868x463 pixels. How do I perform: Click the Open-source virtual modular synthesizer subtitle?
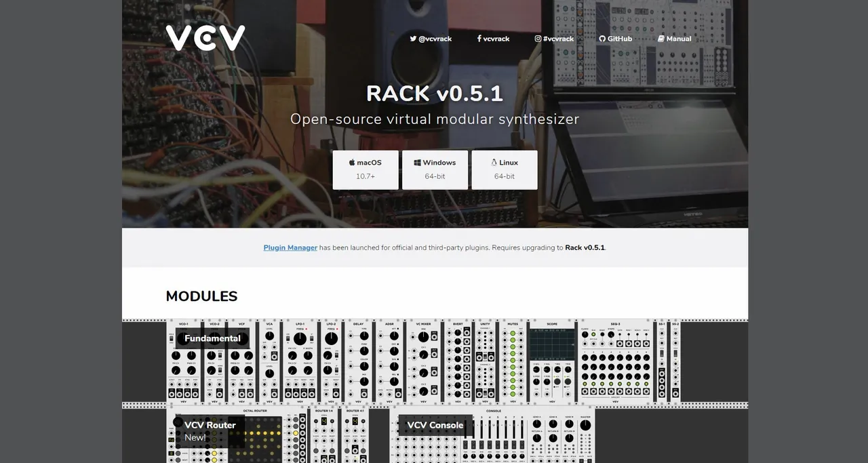[x=435, y=119]
